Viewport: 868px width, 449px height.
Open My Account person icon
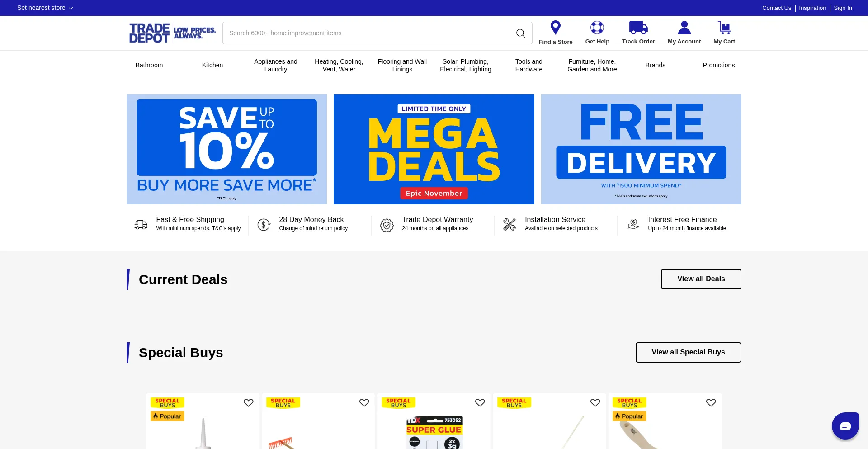pyautogui.click(x=684, y=28)
